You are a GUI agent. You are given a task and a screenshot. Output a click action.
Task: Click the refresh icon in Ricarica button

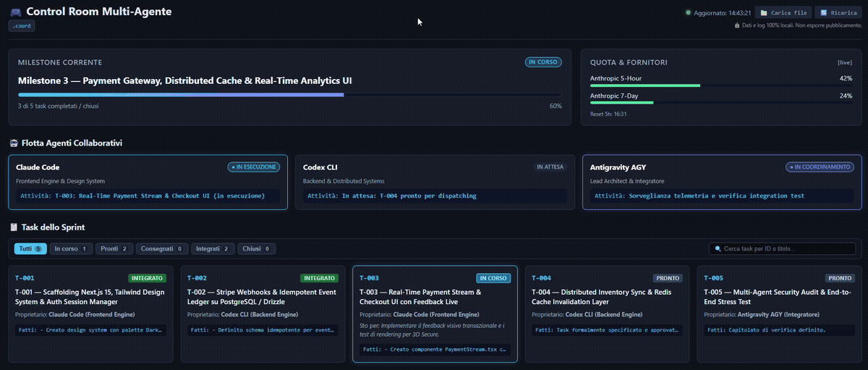coord(823,13)
